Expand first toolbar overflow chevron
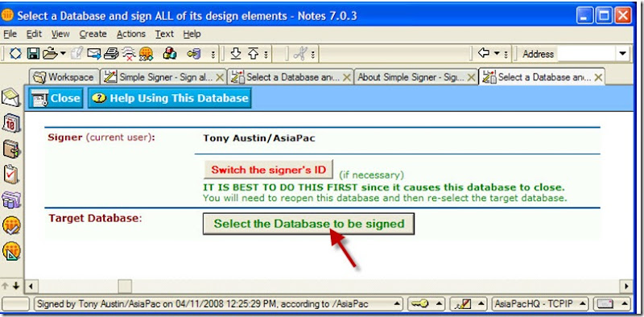This screenshot has height=317, width=644. 213,54
